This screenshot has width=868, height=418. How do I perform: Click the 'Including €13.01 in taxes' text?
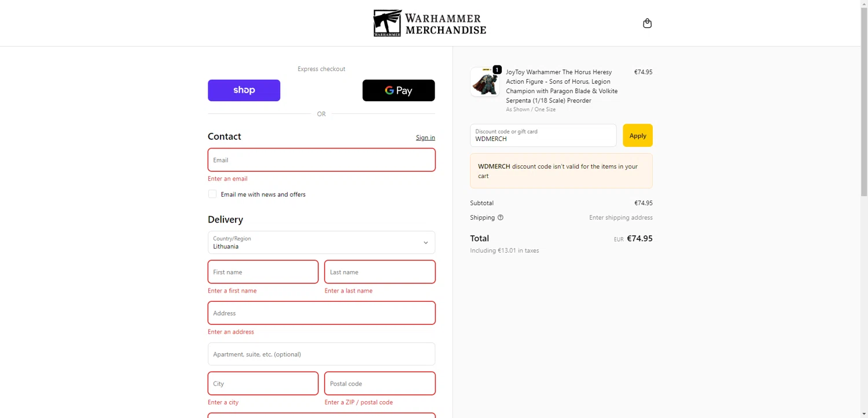[505, 250]
